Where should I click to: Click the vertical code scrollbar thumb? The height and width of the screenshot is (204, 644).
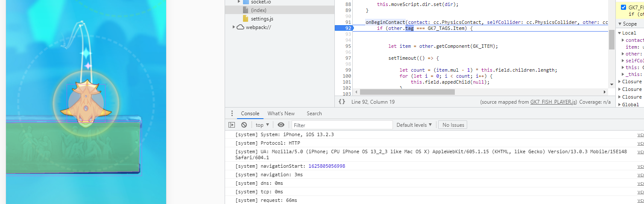[x=612, y=40]
